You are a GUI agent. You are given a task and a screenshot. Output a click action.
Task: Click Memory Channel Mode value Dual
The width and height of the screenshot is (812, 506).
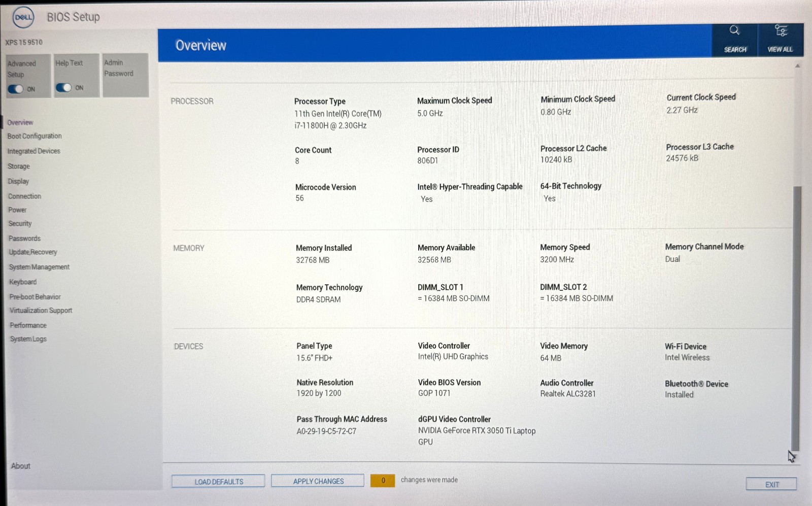pos(672,259)
